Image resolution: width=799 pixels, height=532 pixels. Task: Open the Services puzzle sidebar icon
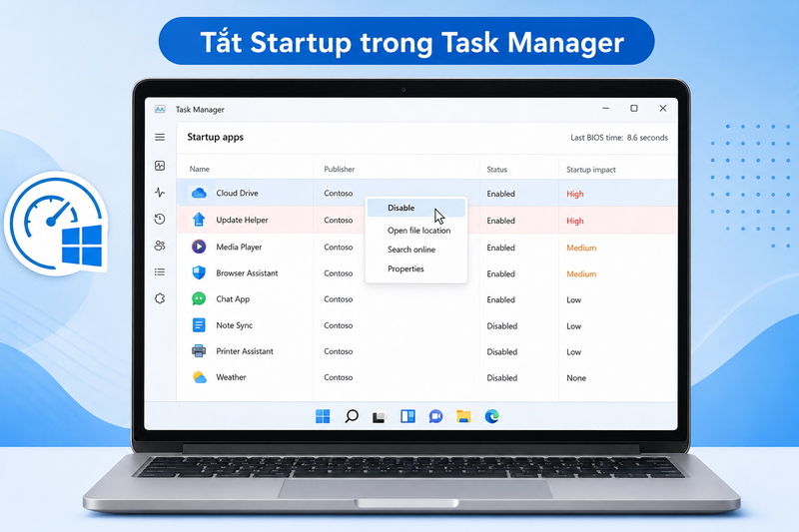(x=160, y=298)
